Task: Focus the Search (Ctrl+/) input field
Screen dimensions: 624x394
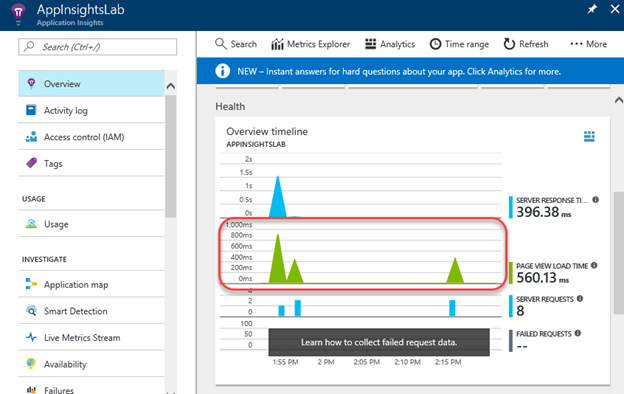Action: coord(98,47)
